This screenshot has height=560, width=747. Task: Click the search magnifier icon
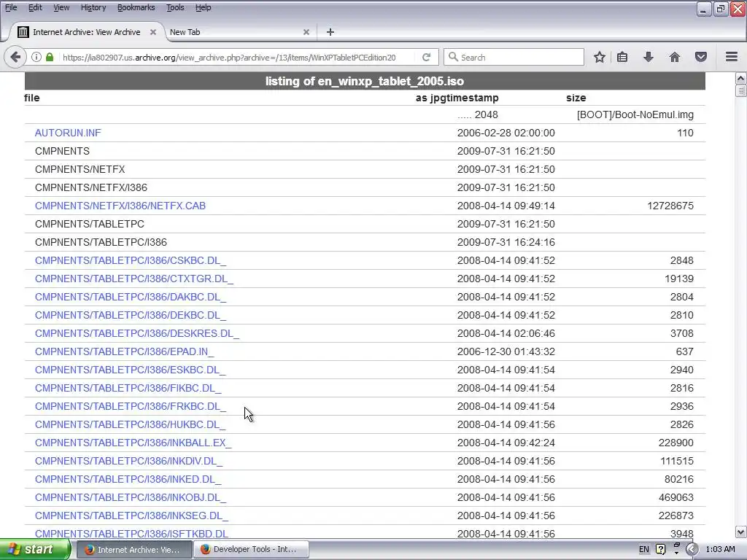(x=453, y=57)
